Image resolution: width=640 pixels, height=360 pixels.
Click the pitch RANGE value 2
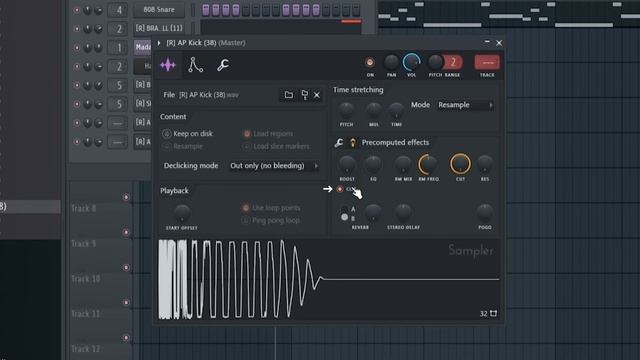453,62
